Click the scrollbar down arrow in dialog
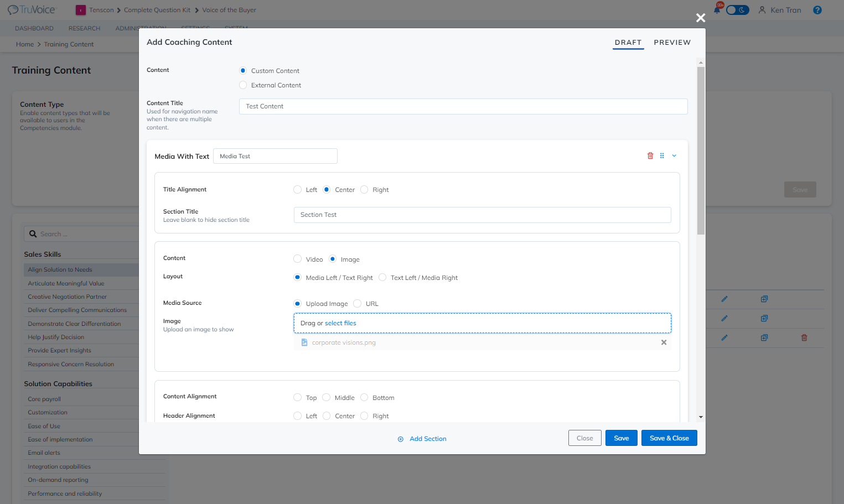This screenshot has width=844, height=504. (x=701, y=417)
